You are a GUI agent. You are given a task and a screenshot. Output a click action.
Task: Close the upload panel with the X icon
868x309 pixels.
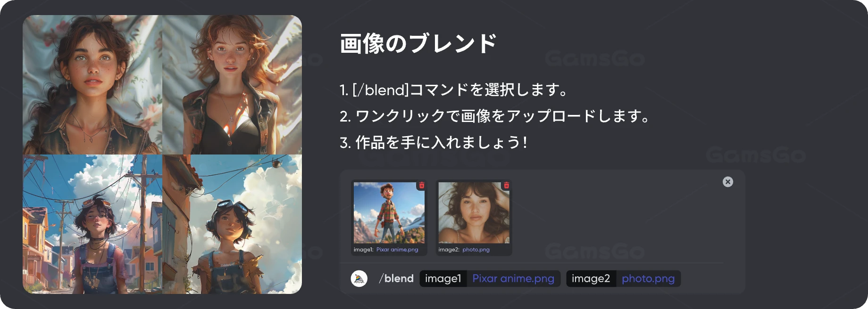click(728, 182)
